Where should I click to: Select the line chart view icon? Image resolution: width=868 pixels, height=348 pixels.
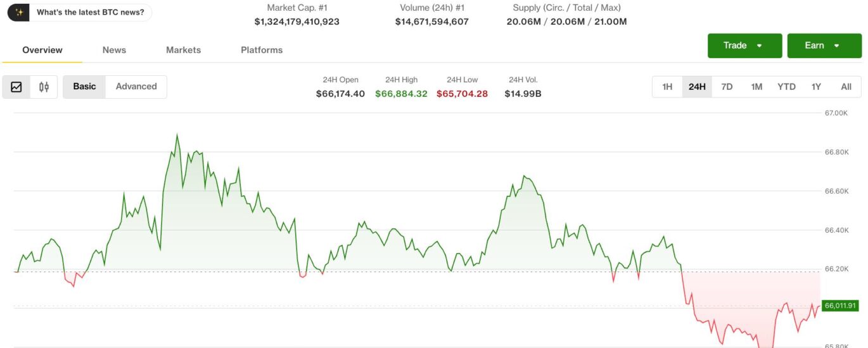(x=16, y=87)
